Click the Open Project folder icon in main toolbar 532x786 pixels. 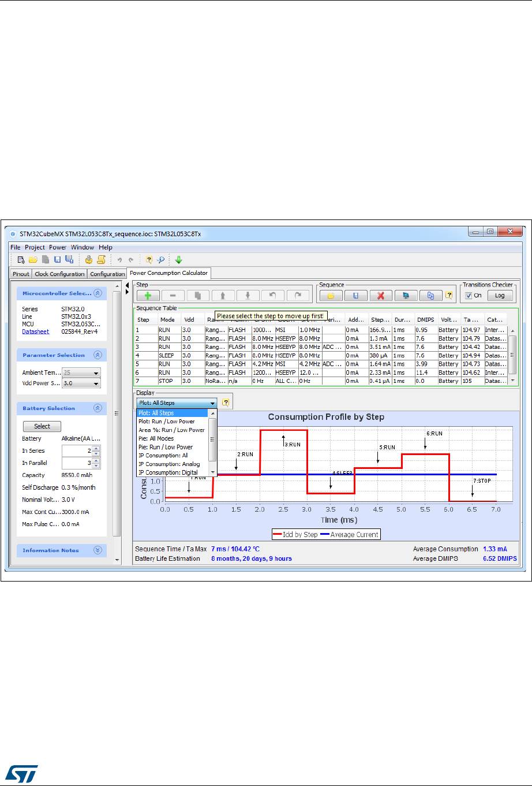(33, 260)
